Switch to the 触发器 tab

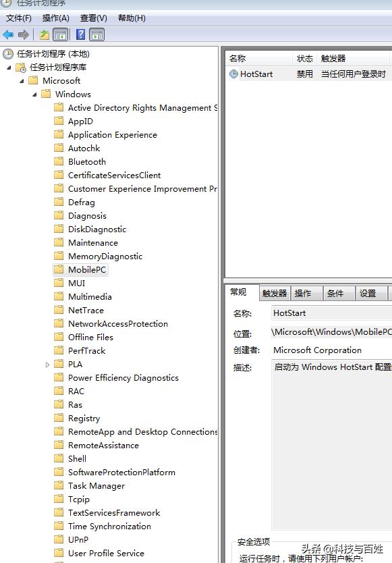tap(275, 294)
